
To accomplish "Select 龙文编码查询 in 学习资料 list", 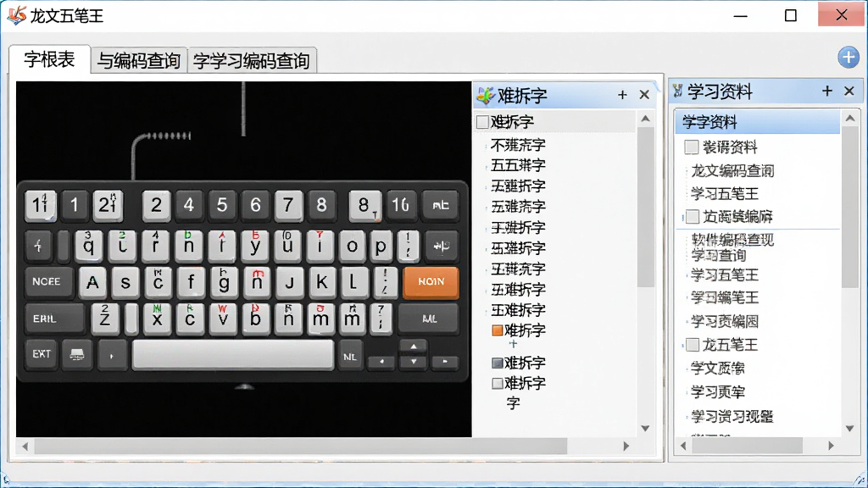I will point(732,171).
